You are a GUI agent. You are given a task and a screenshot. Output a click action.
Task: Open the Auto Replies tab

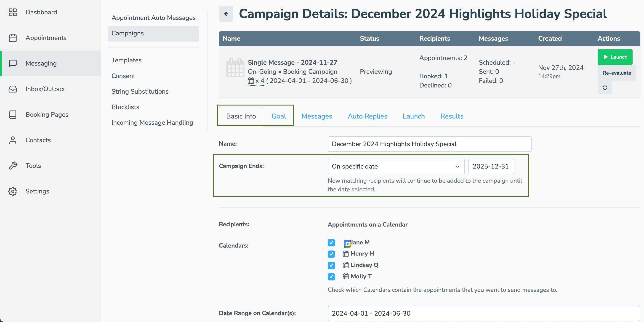click(x=367, y=116)
